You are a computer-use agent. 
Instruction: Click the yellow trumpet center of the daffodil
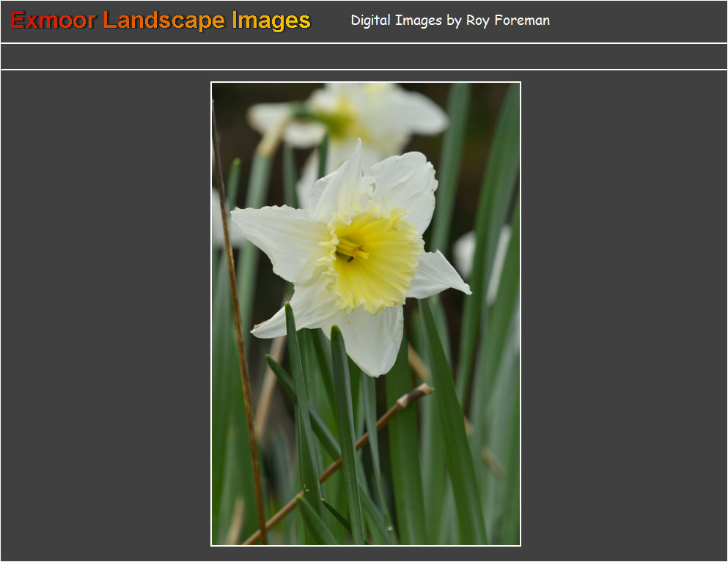pos(374,260)
